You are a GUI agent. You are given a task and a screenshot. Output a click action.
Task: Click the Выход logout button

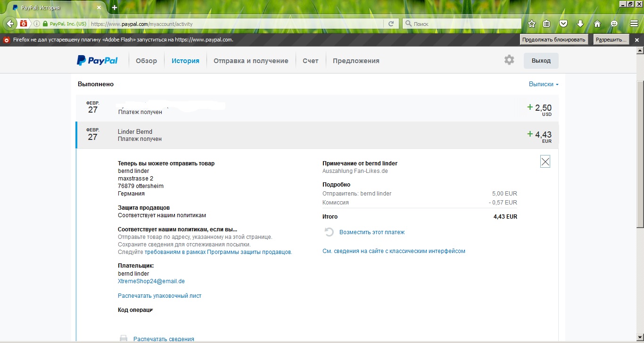[541, 61]
